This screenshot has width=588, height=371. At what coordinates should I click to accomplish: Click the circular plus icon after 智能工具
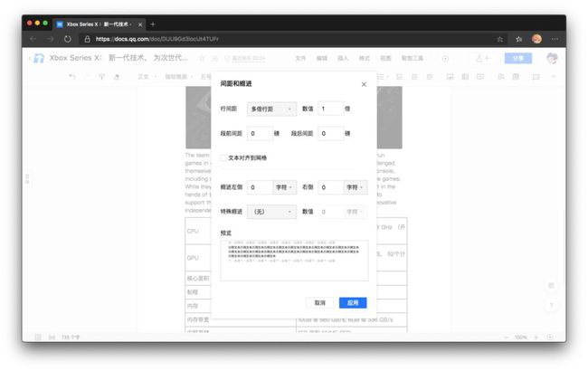445,59
